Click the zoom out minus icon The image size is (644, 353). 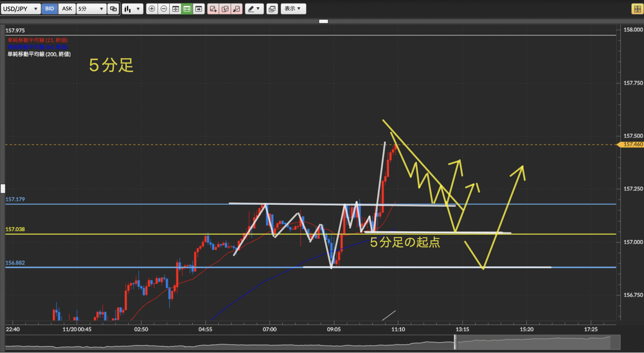tap(164, 9)
